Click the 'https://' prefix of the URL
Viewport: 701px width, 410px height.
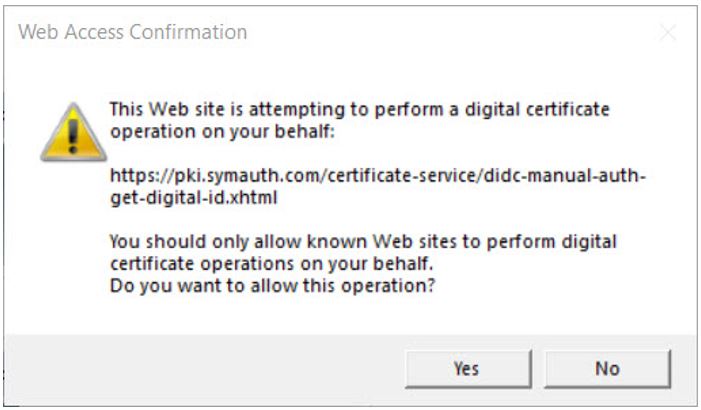point(137,176)
